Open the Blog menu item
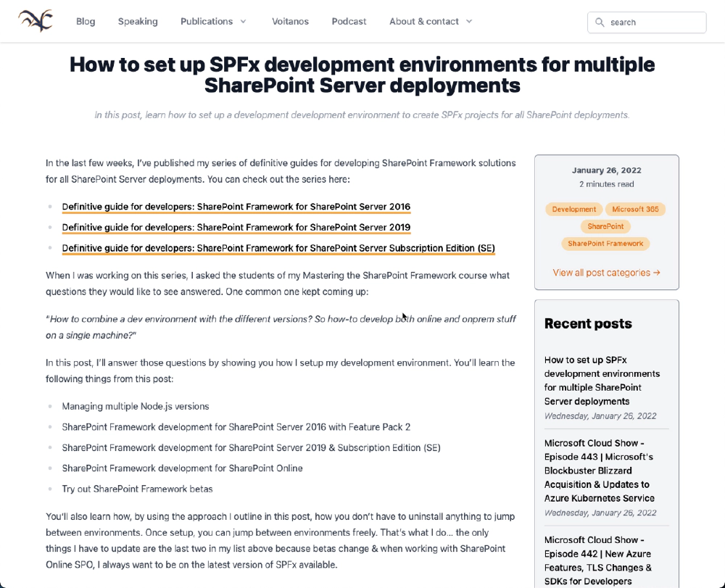 coord(86,21)
